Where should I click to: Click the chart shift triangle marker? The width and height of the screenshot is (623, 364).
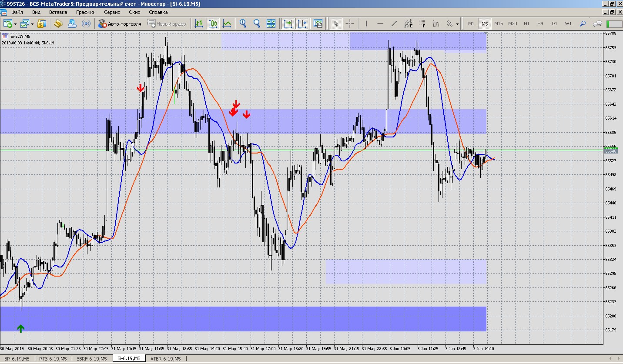(486, 33)
